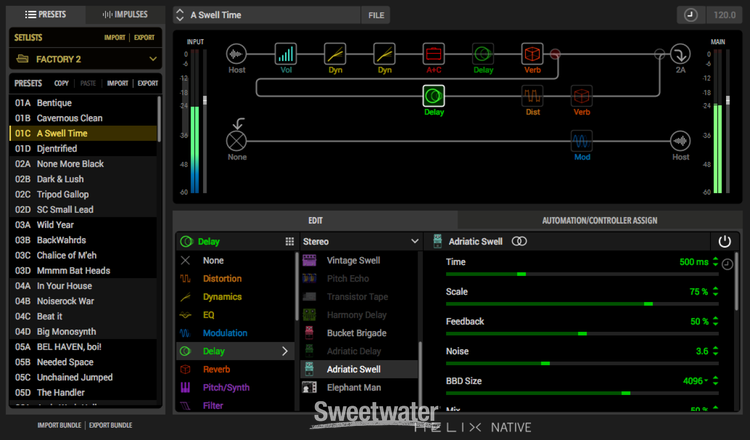Click EXPORT BUNDLE
This screenshot has width=750, height=440.
(110, 425)
